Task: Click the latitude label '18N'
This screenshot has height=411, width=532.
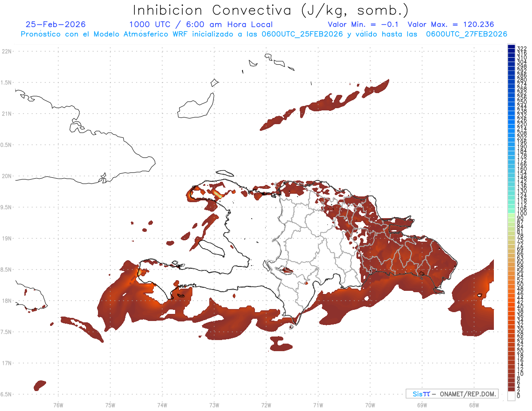Action: click(x=7, y=301)
